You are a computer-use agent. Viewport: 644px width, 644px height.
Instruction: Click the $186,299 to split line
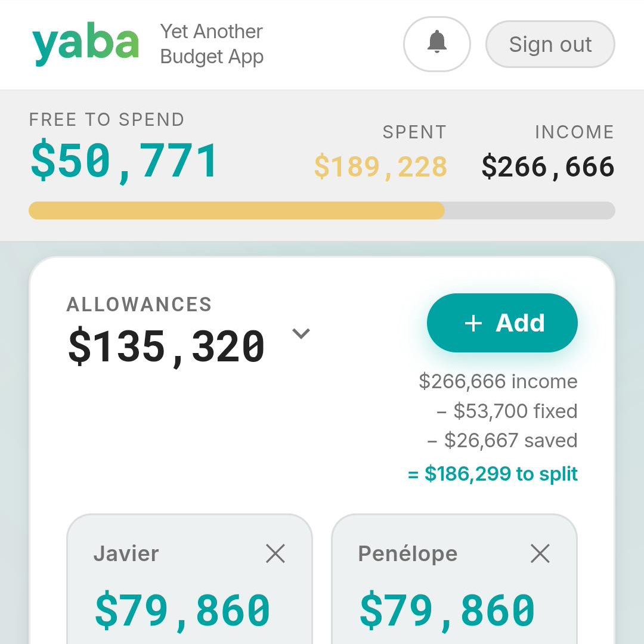coord(493,474)
